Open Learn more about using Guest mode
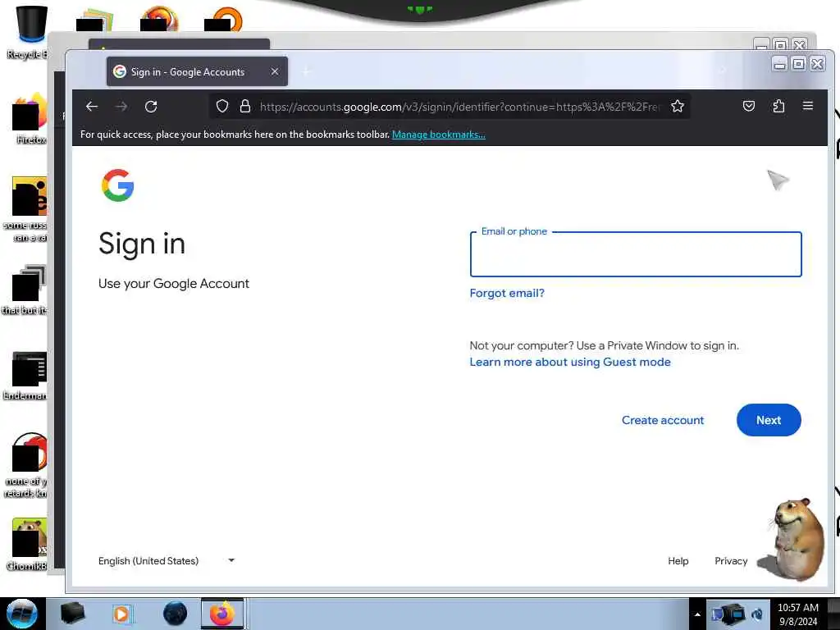 [570, 362]
